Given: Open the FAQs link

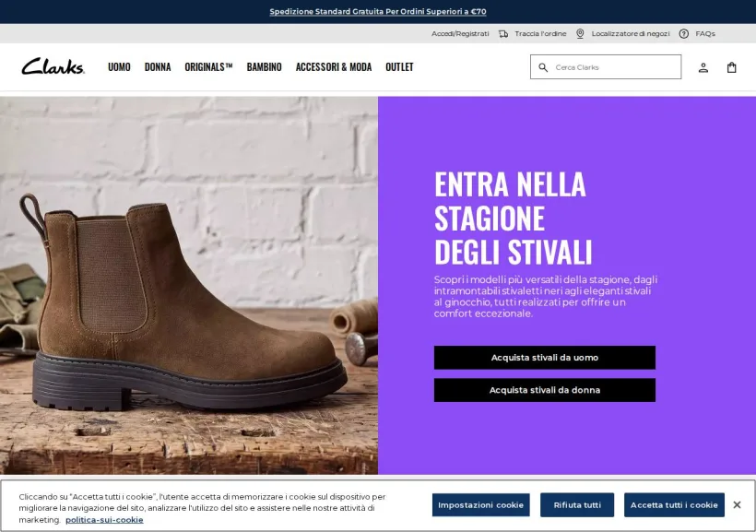Looking at the screenshot, I should 705,34.
